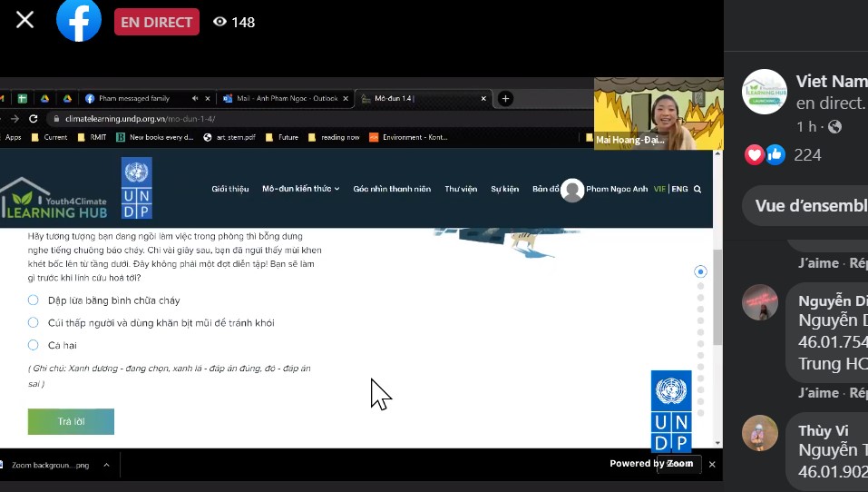The width and height of the screenshot is (868, 492).
Task: Open the 'Future' bookmark folder
Action: 282,137
